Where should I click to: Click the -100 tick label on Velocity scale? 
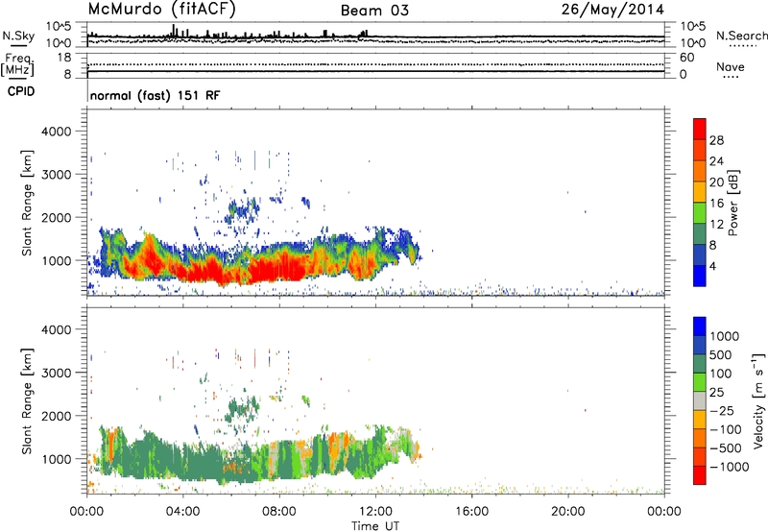click(x=726, y=429)
